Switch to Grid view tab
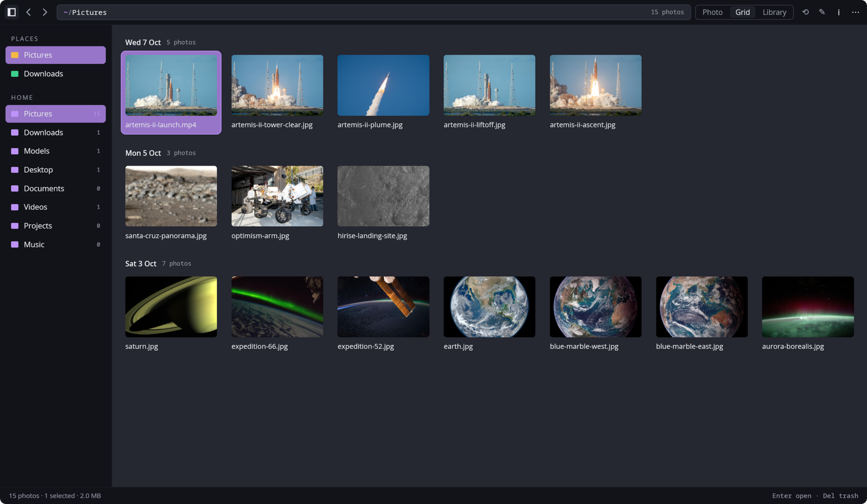This screenshot has width=867, height=504. click(x=742, y=12)
